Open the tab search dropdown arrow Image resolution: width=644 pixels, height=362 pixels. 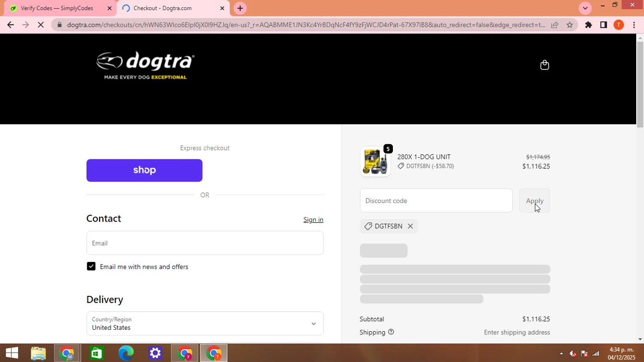[x=585, y=8]
